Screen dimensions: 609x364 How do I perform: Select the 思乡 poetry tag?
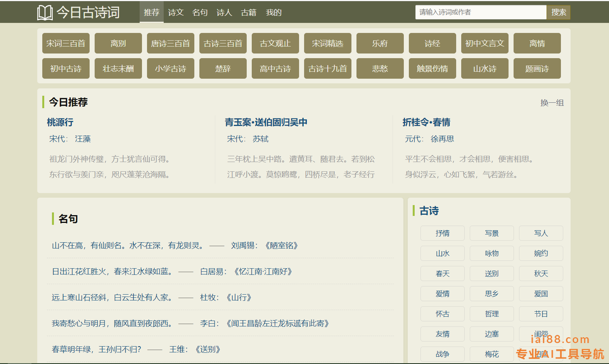click(x=492, y=293)
